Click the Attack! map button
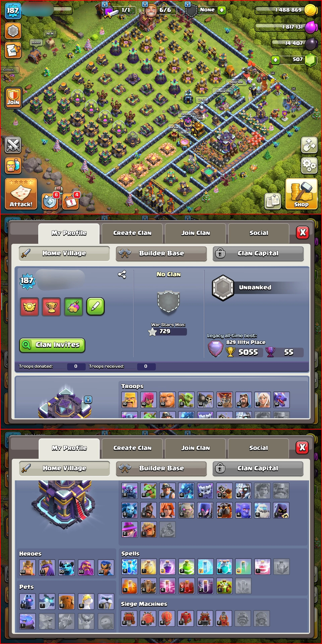The height and width of the screenshot is (644, 322). [x=21, y=194]
